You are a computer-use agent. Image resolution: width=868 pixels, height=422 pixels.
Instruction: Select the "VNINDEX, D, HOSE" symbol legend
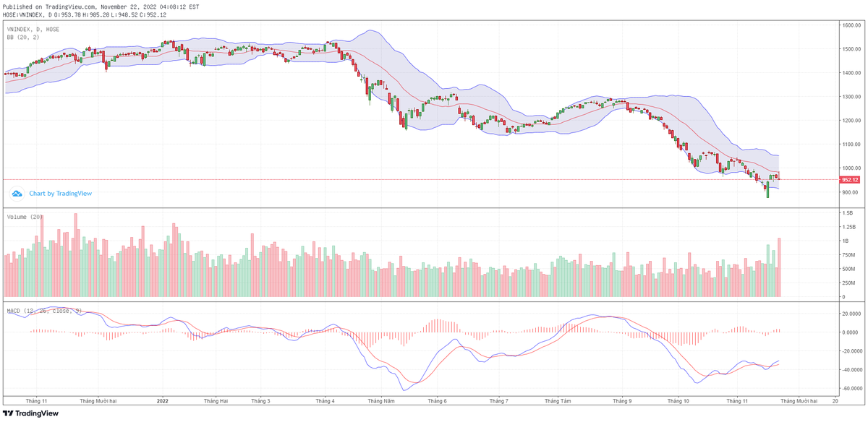tap(33, 30)
